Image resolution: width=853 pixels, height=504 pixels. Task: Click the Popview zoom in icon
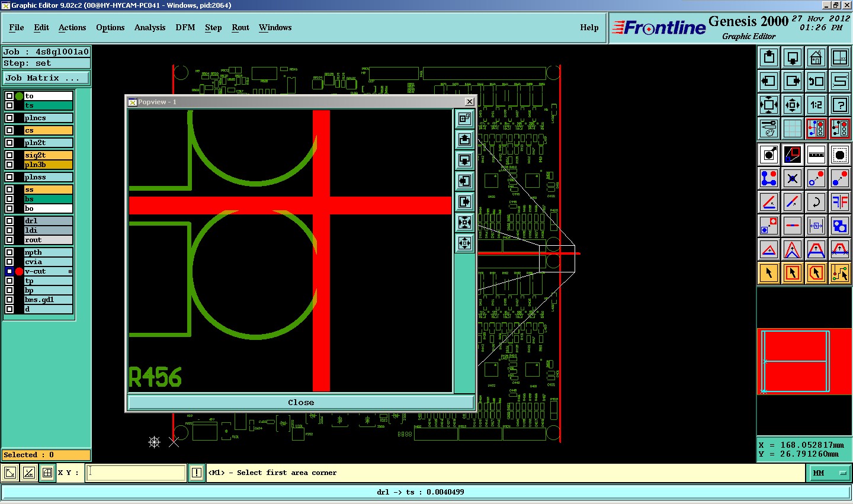465,222
